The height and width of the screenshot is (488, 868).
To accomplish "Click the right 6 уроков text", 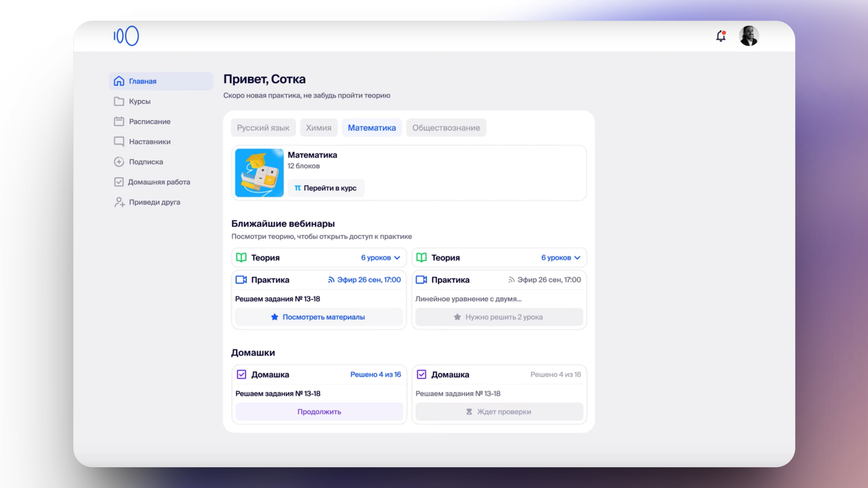I will click(556, 258).
